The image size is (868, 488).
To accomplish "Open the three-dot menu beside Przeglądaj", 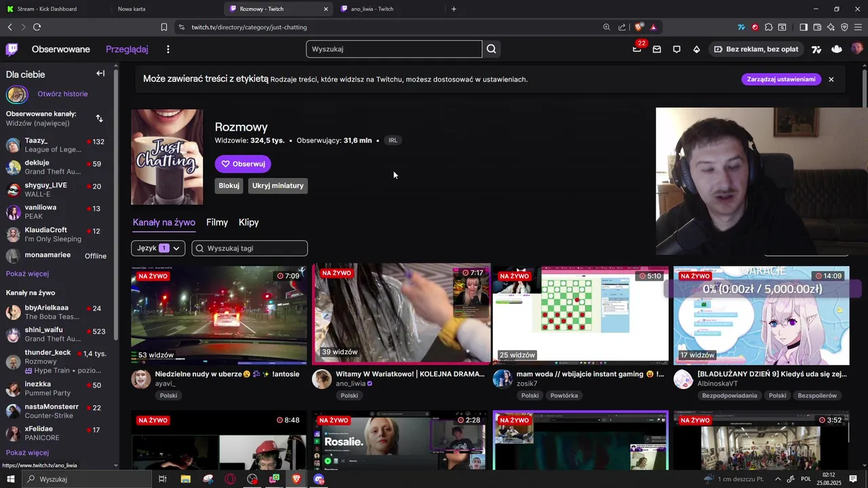I will pyautogui.click(x=168, y=49).
